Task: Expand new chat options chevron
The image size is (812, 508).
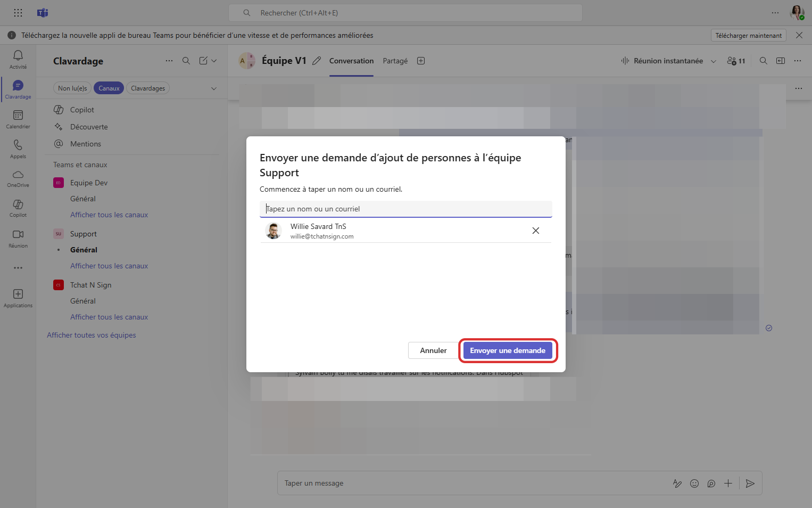Action: (214, 61)
